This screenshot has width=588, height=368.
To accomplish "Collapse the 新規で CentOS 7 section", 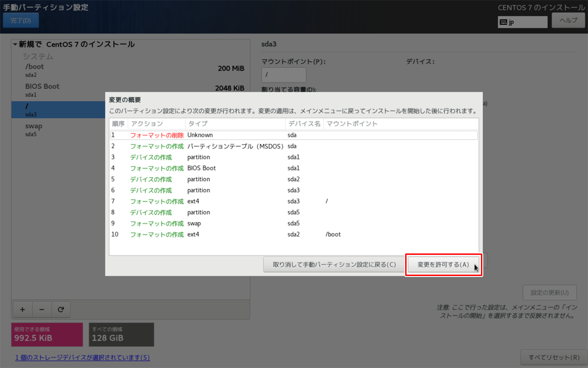I will [15, 44].
